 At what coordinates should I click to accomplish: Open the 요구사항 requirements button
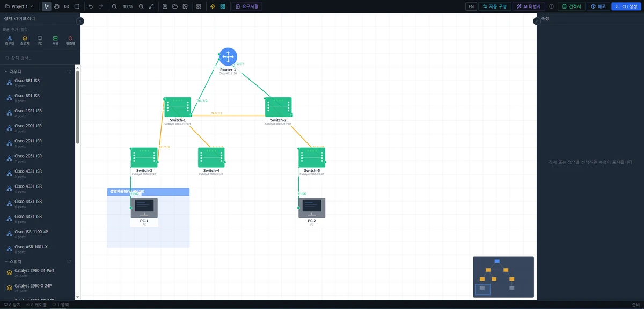(247, 6)
